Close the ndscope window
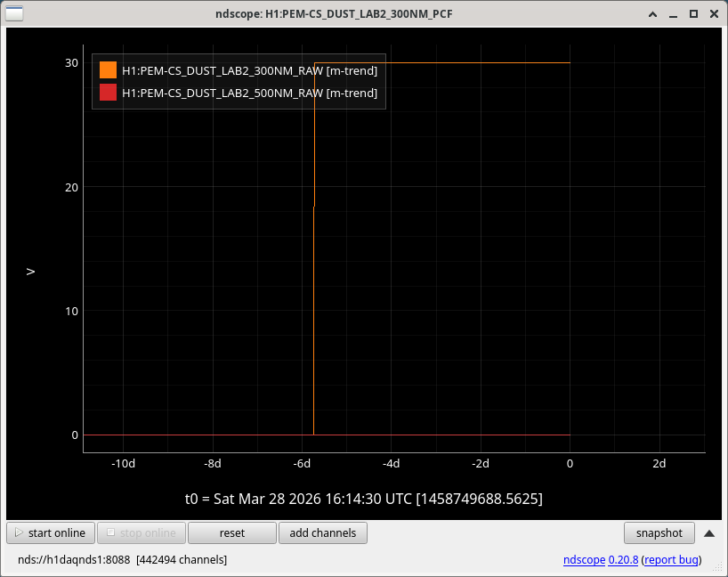The image size is (728, 577). point(713,14)
